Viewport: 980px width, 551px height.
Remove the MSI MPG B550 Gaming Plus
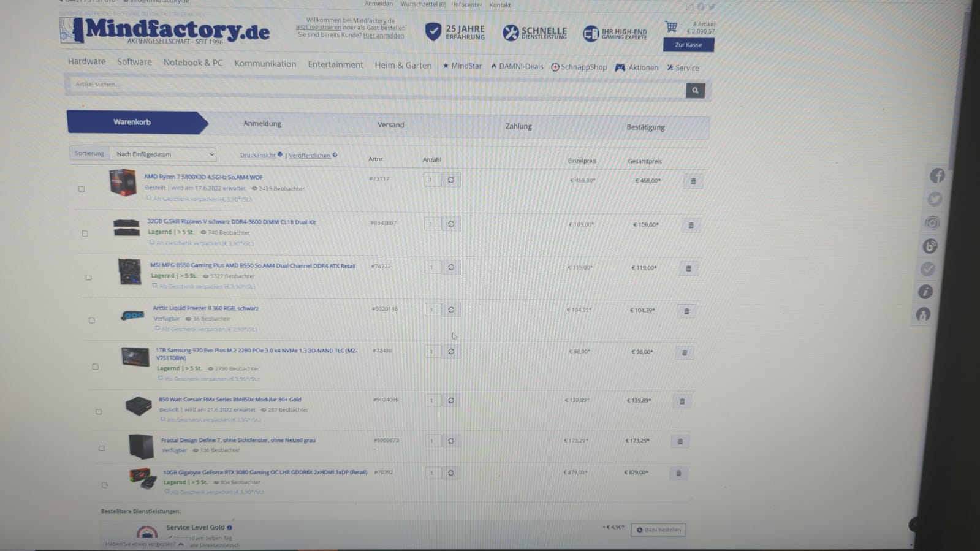(x=688, y=268)
